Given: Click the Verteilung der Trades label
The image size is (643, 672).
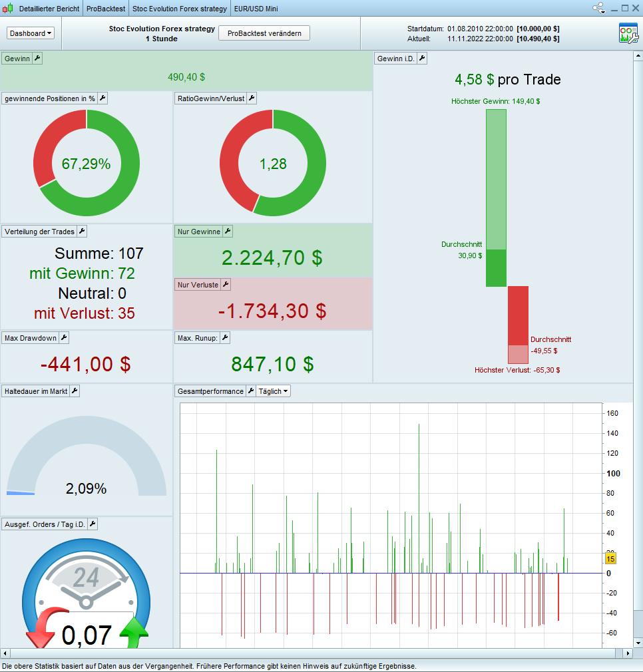Looking at the screenshot, I should coord(39,232).
